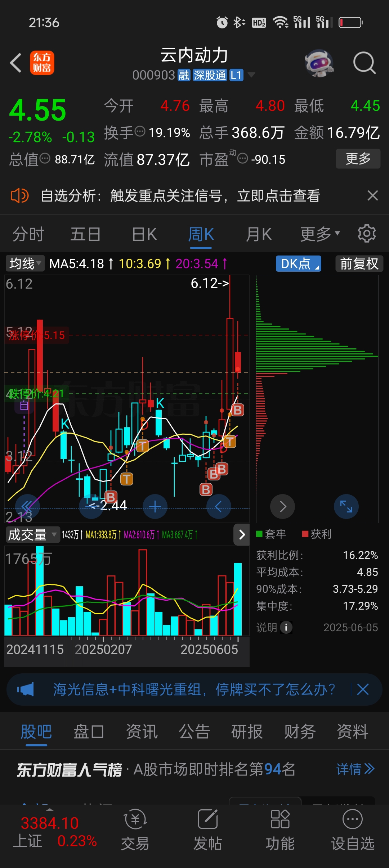The image size is (389, 868).
Task: Tap the chart fast-scroll-left double arrow
Action: pos(27,507)
